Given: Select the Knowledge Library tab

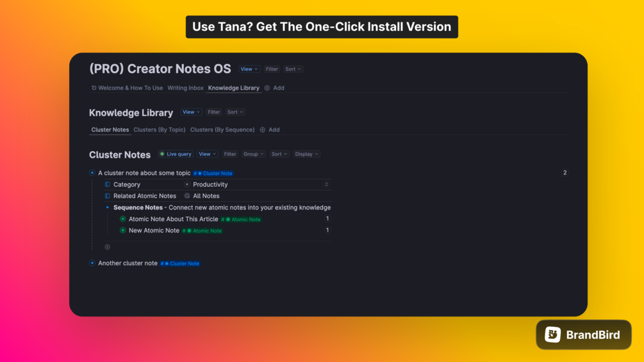Looking at the screenshot, I should tap(234, 88).
